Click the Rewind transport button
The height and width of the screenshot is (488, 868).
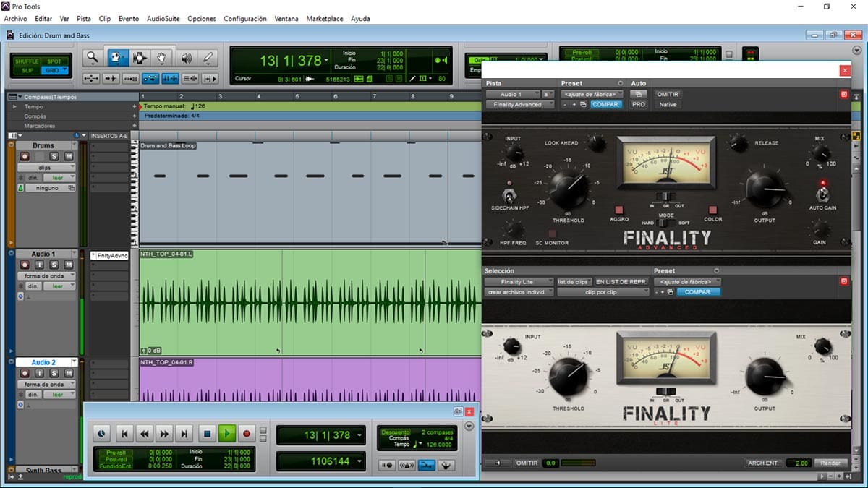coord(145,434)
